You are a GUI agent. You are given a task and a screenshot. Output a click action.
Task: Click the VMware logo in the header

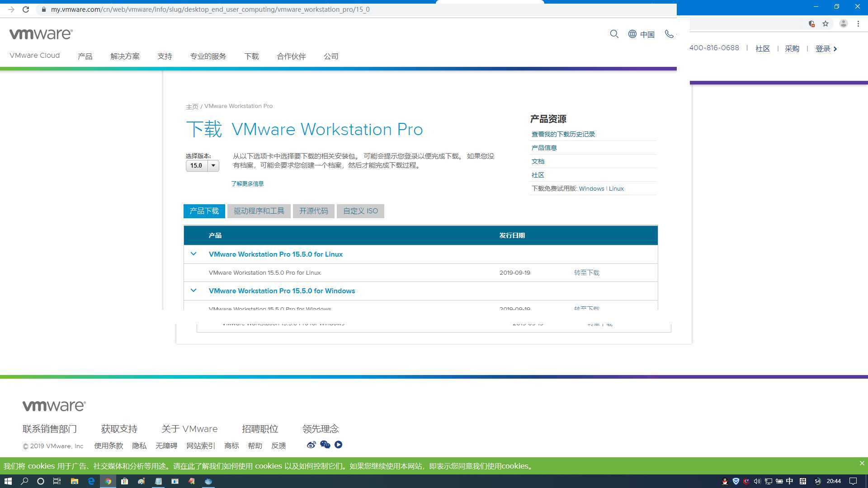tap(41, 34)
